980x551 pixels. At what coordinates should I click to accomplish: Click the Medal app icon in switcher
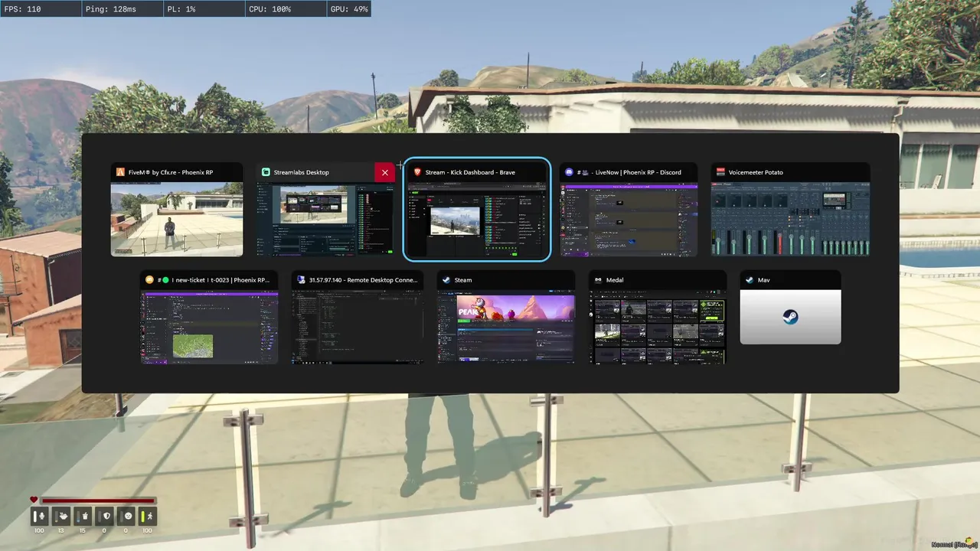[x=598, y=280]
